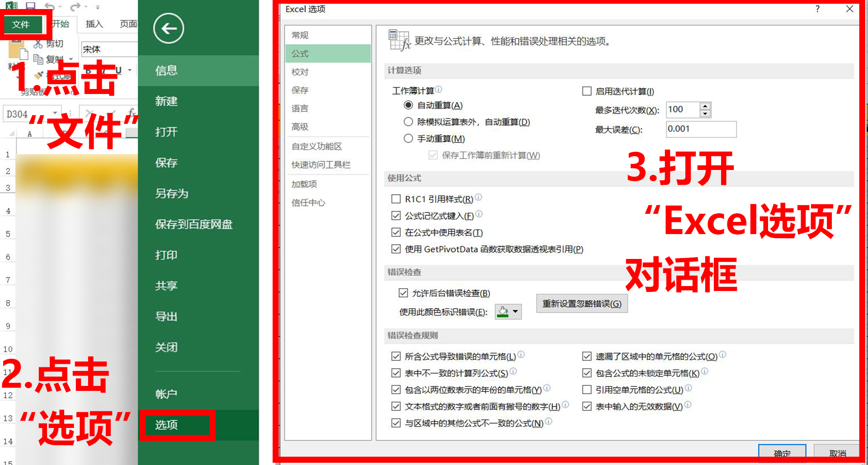Click the back arrow in backstage view
868x465 pixels.
(x=169, y=28)
